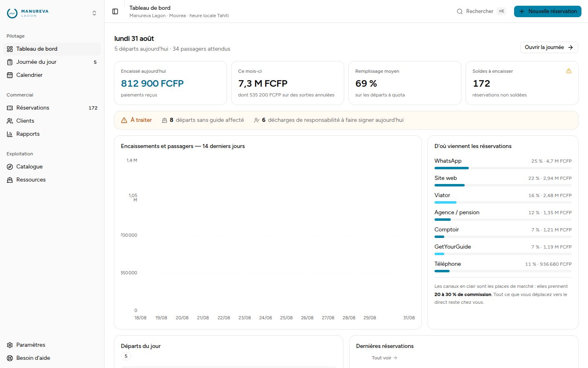Screen dimensions: 588x368
Task: Click the À traiter warning triangle icon
Action: tap(124, 120)
